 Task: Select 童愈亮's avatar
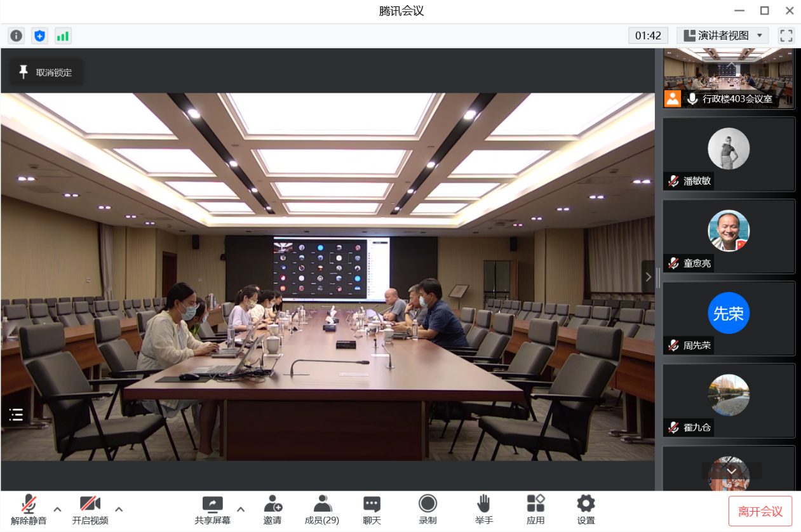click(x=729, y=230)
